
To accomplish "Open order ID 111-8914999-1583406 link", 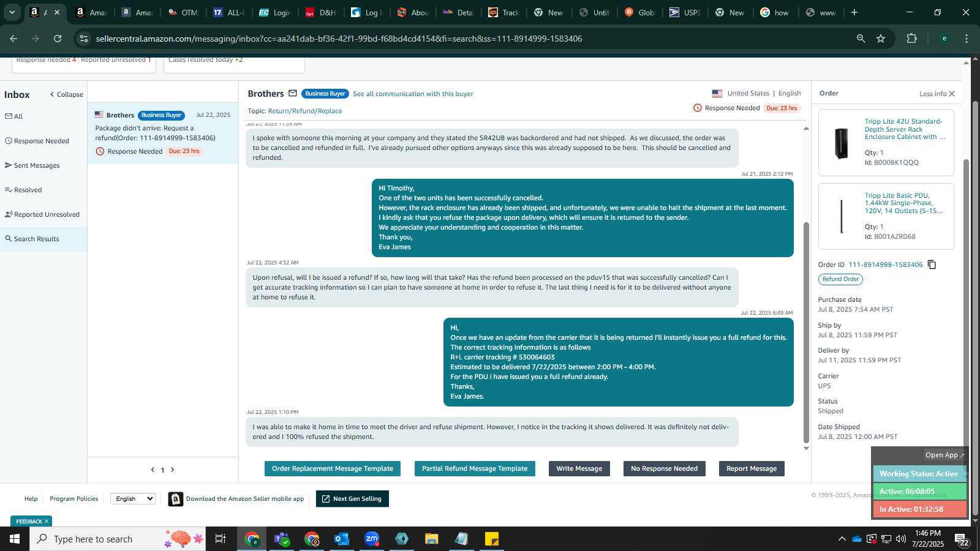I will click(x=886, y=264).
